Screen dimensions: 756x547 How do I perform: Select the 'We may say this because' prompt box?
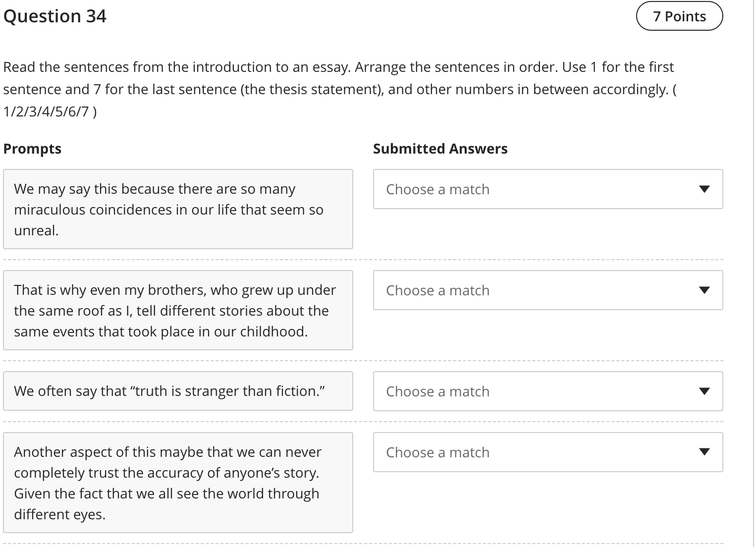(178, 209)
